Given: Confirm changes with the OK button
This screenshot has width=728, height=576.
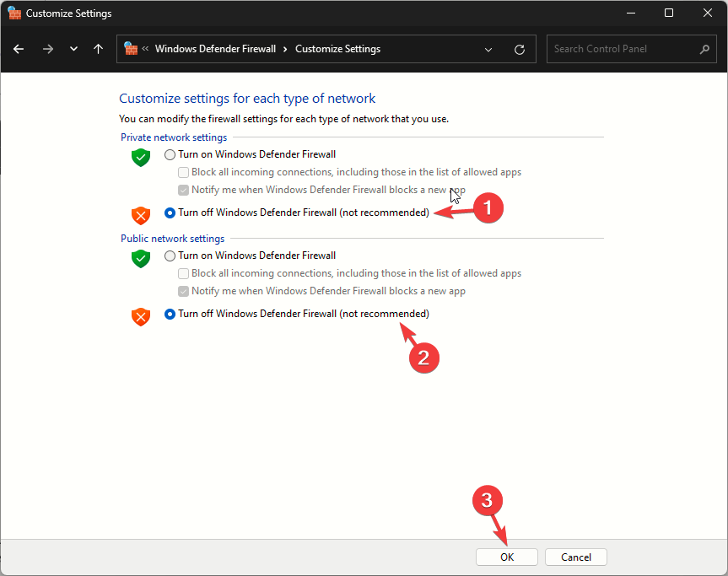Looking at the screenshot, I should point(506,557).
